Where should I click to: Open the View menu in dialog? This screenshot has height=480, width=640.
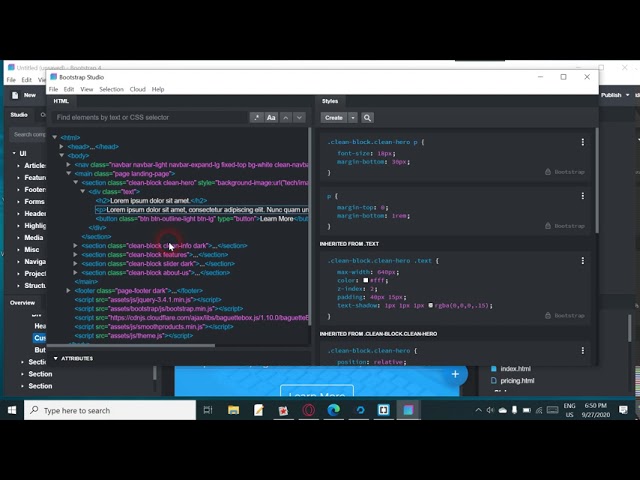(87, 89)
